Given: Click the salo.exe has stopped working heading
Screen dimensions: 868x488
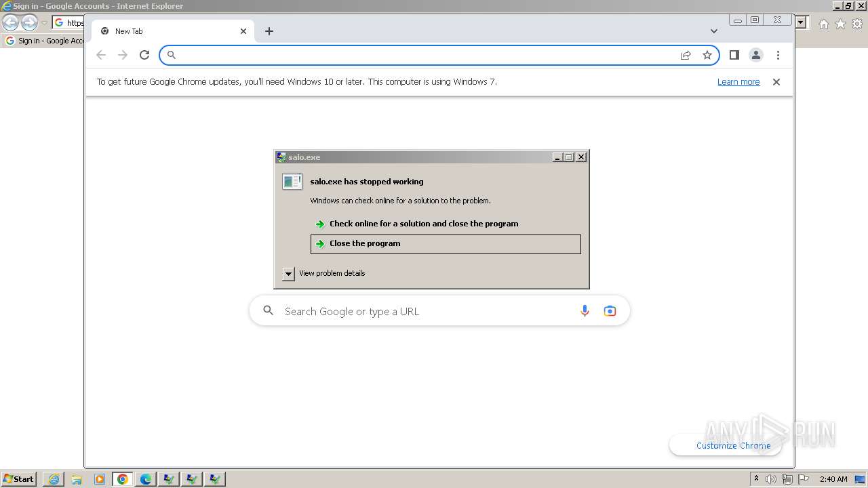Looking at the screenshot, I should click(x=367, y=182).
